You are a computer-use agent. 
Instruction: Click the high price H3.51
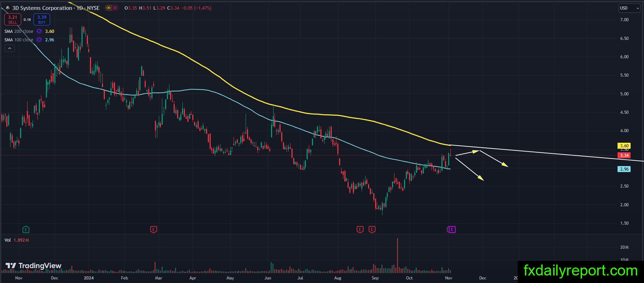point(145,8)
